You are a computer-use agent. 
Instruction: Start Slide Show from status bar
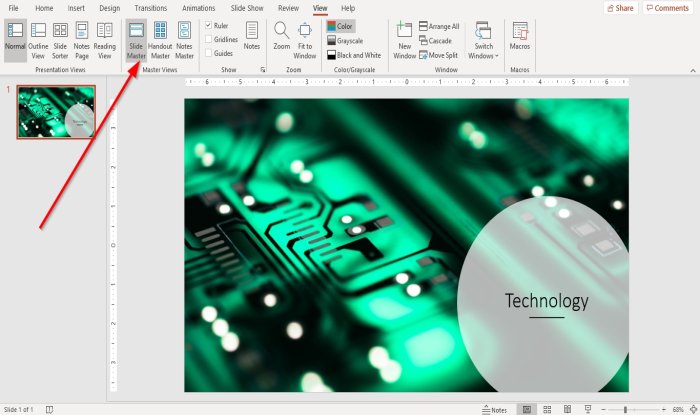pyautogui.click(x=588, y=409)
